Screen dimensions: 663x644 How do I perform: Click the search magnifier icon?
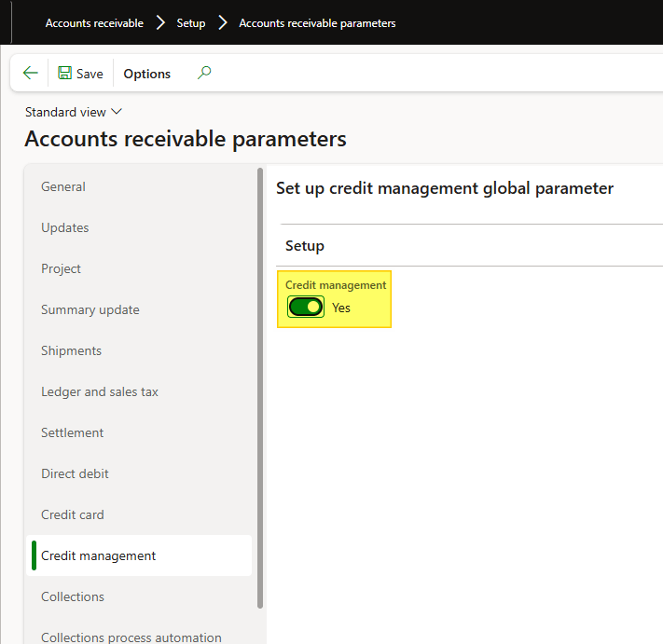(204, 73)
